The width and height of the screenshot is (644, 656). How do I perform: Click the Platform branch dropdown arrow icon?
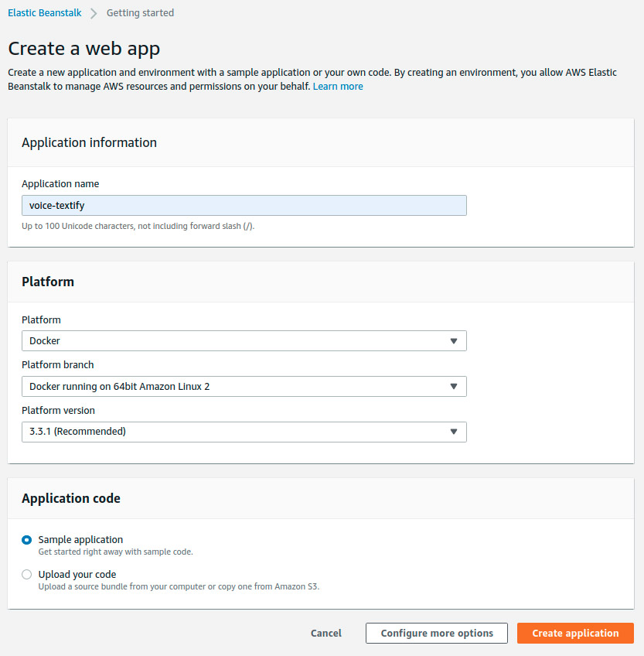coord(454,386)
